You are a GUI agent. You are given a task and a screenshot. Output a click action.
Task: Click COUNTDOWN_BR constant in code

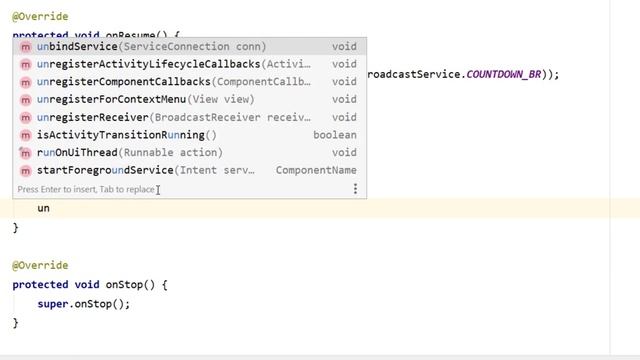pos(504,74)
